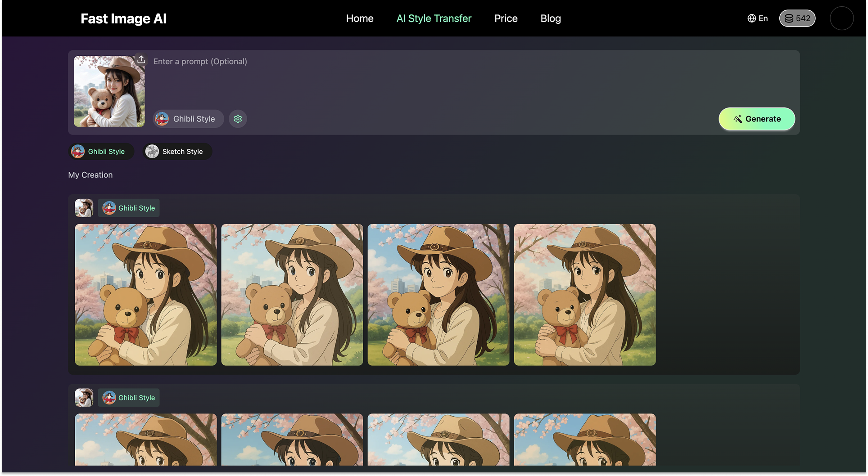The height and width of the screenshot is (476, 868).
Task: Select the Sketch Style preset chip
Action: pyautogui.click(x=177, y=152)
